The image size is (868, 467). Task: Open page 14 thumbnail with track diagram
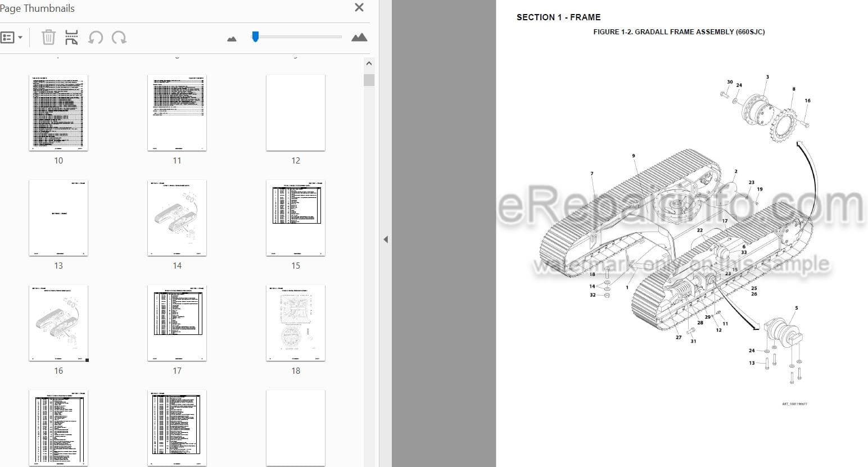(177, 218)
